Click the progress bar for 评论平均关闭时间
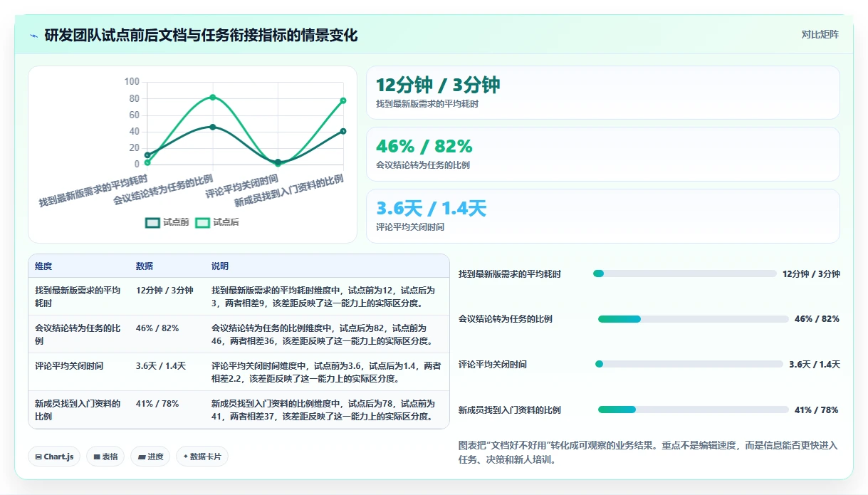Image resolution: width=868 pixels, height=495 pixels. click(x=689, y=364)
